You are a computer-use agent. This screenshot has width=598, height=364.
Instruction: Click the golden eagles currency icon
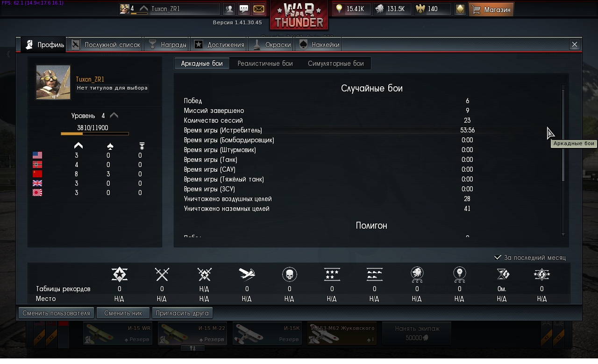pyautogui.click(x=420, y=9)
